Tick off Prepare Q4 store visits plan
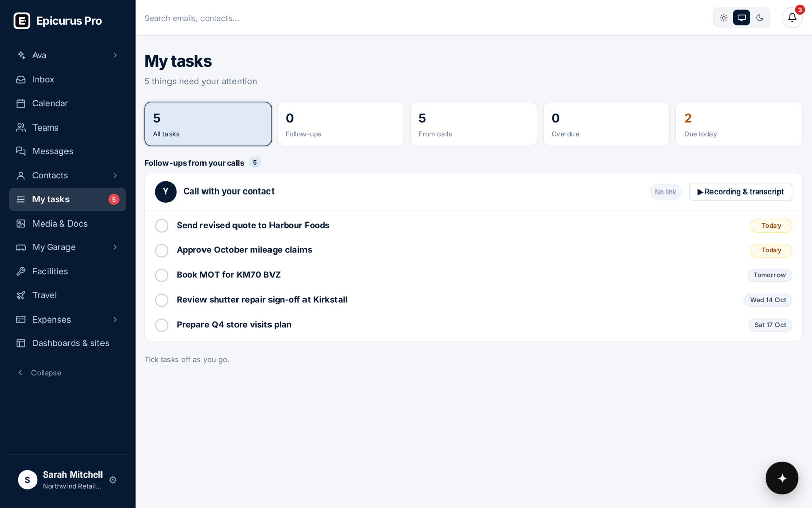The width and height of the screenshot is (812, 508). point(162,325)
